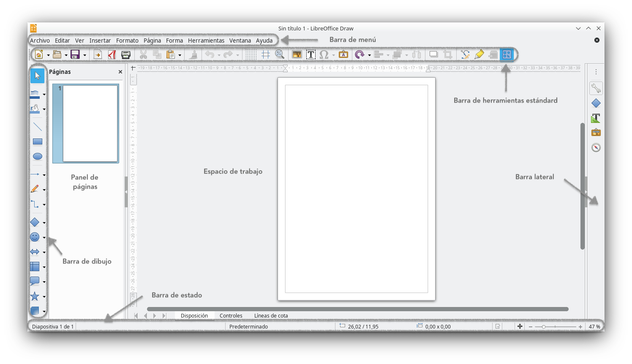Select the Stars and Banners tool
This screenshot has width=632, height=364.
pos(35,296)
